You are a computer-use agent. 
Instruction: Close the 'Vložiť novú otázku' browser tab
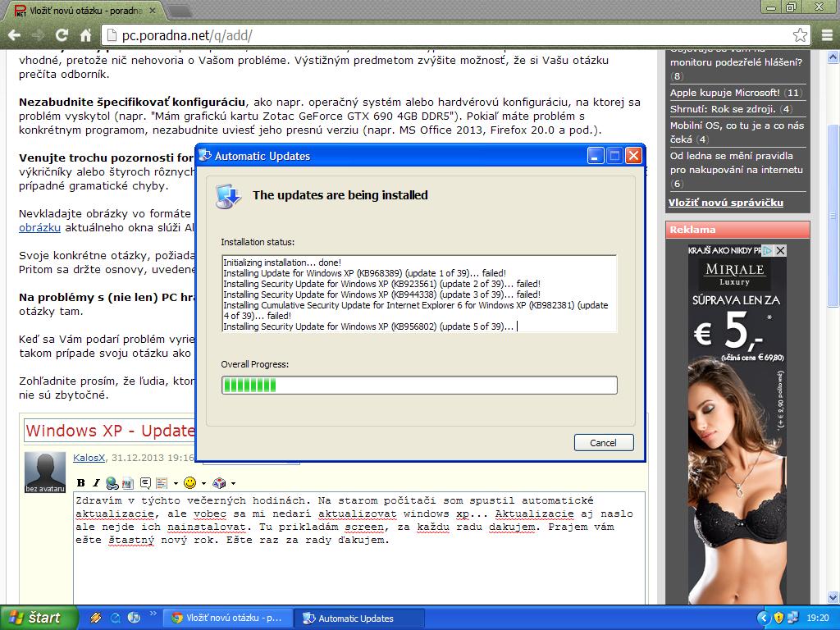coord(153,10)
